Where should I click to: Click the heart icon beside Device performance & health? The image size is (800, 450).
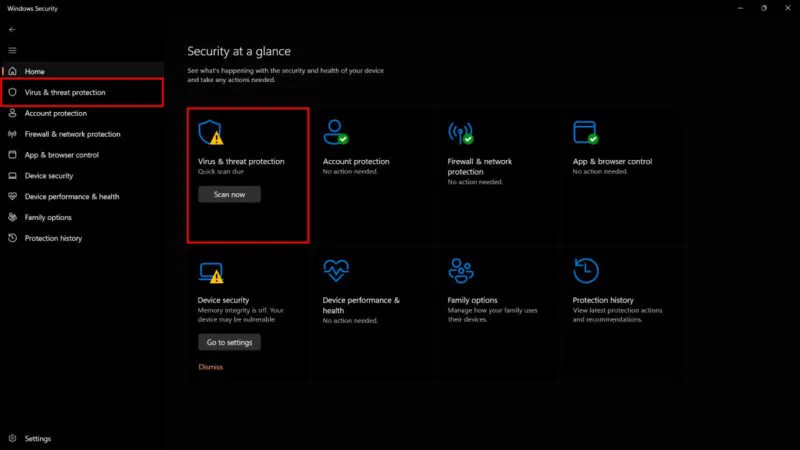[13, 196]
